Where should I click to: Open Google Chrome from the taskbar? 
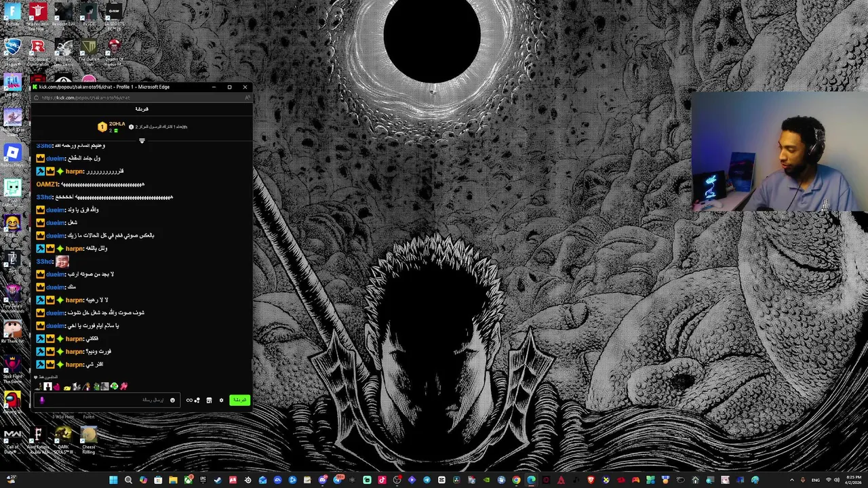(x=516, y=480)
